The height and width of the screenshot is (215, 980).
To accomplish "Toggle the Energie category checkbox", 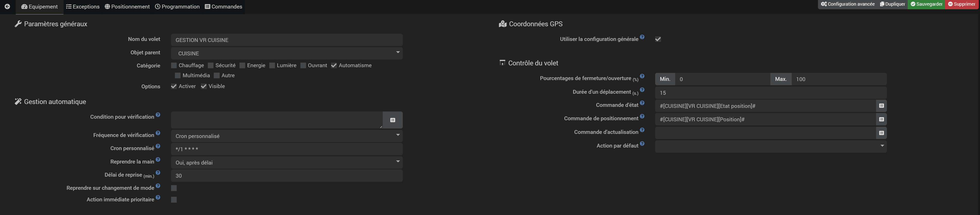I will [242, 65].
